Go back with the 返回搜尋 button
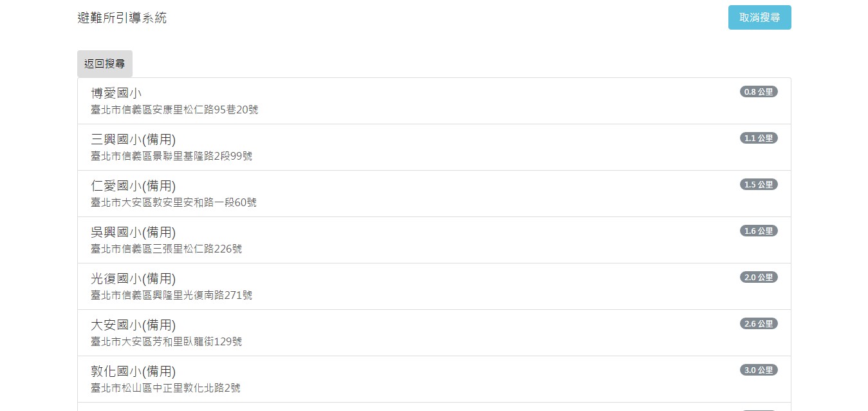Screen dimensions: 868x411 click(105, 64)
